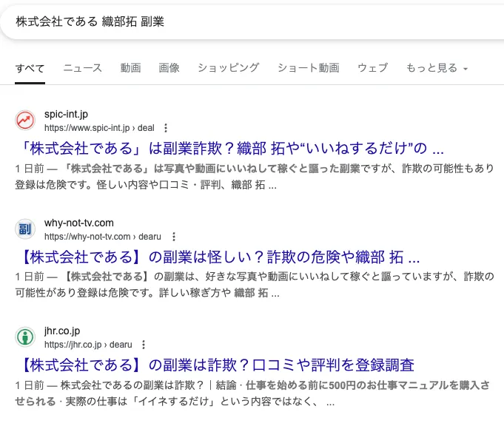Viewport: 504px width, 429px height.
Task: Open the ショート動画 tab
Action: pyautogui.click(x=309, y=68)
